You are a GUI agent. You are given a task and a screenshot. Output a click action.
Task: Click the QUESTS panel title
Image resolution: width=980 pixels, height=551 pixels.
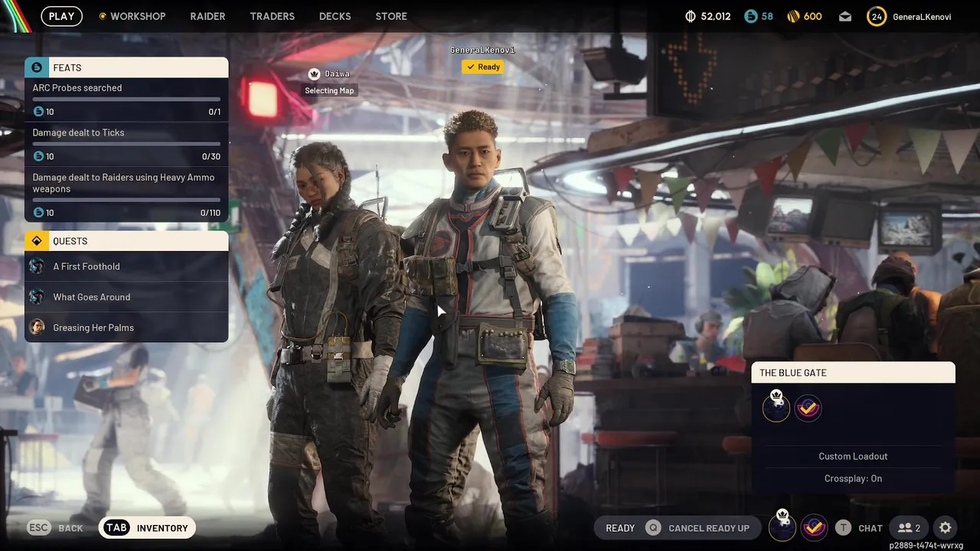pos(70,241)
